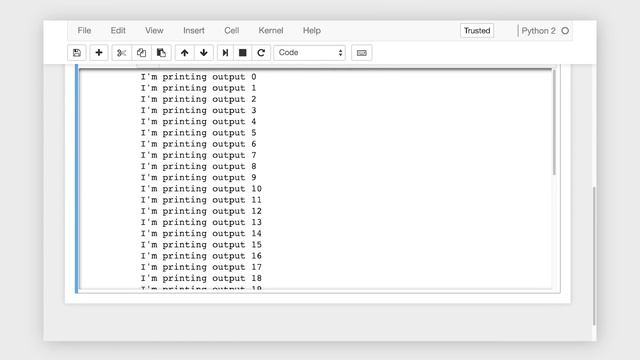Image resolution: width=640 pixels, height=360 pixels.
Task: Open the Edit menu
Action: [118, 31]
